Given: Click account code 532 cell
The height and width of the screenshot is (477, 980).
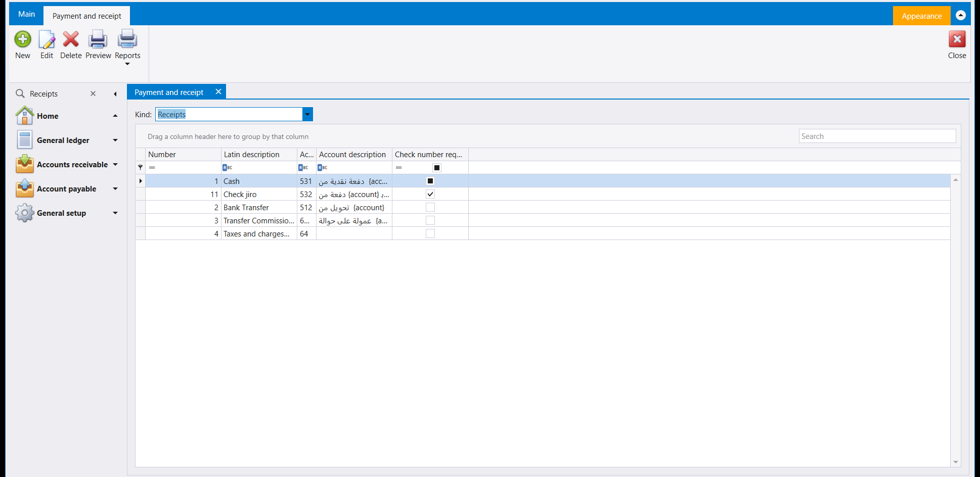Looking at the screenshot, I should point(306,194).
